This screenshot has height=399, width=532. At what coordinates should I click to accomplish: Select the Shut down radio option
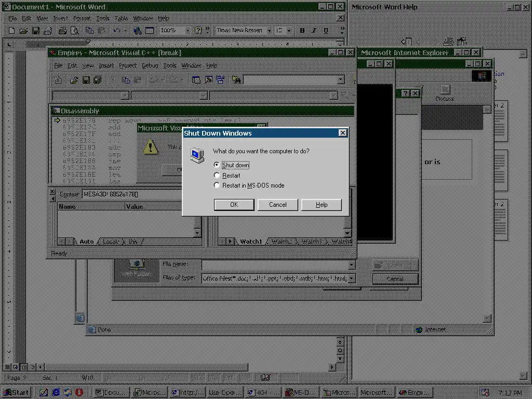232,165
